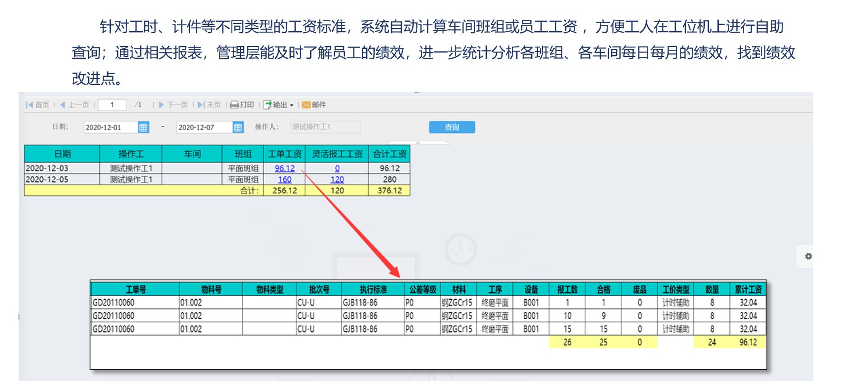This screenshot has height=392, width=868.
Task: Click the 操作人 operator input field
Action: point(325,127)
